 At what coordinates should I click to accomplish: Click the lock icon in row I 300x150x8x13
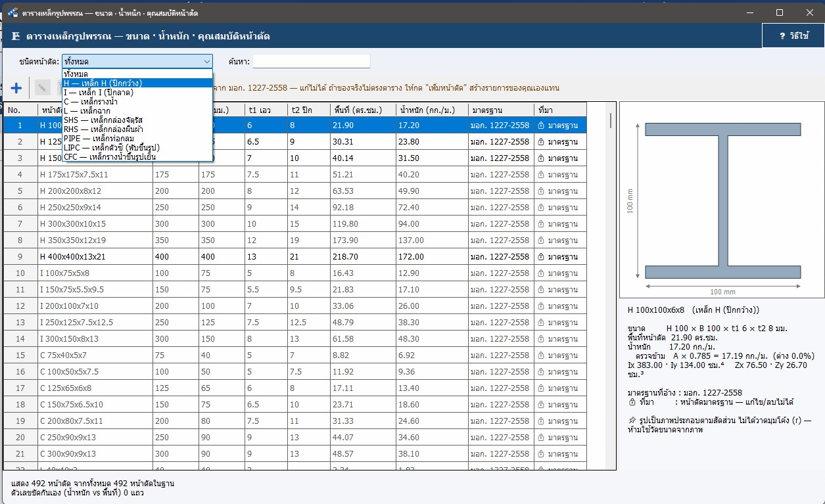(x=541, y=339)
